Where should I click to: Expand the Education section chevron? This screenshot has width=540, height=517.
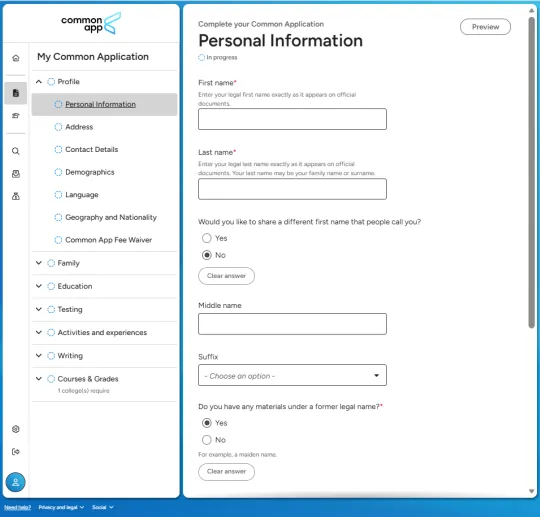coord(39,286)
